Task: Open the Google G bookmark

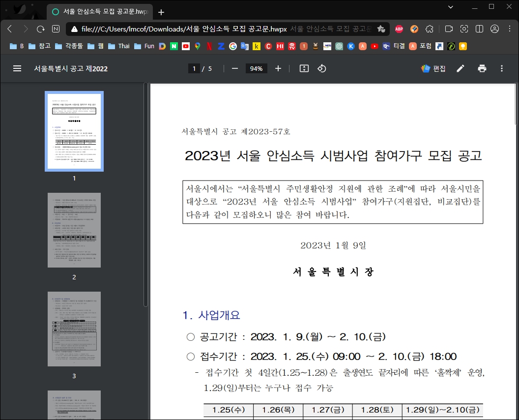Action: [233, 46]
